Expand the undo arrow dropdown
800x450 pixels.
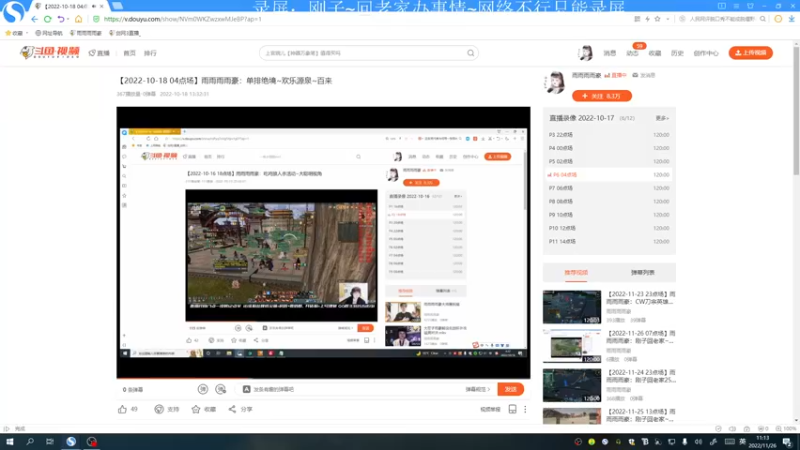(68, 19)
